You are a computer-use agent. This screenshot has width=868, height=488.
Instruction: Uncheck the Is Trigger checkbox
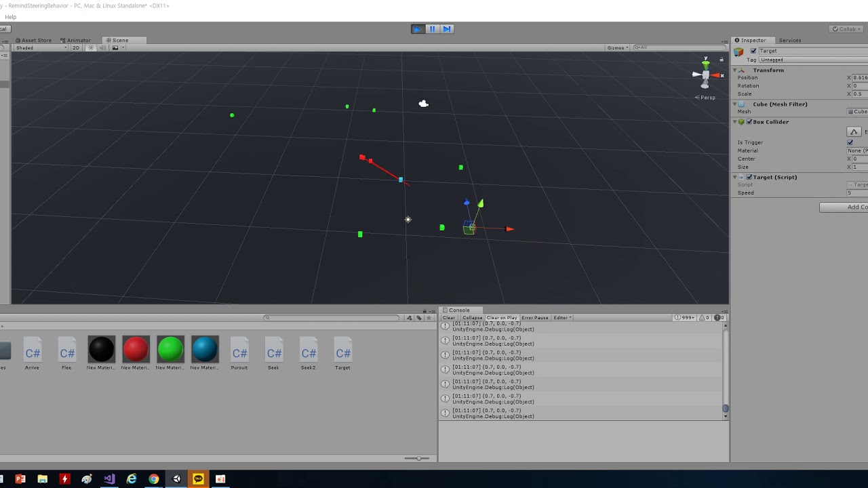850,142
